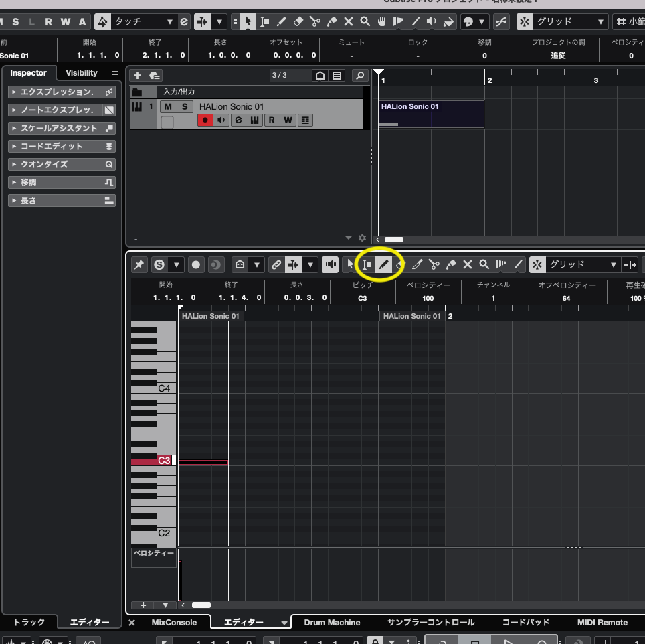Enable Read automation on HALion Sonic 01 track

(x=272, y=120)
